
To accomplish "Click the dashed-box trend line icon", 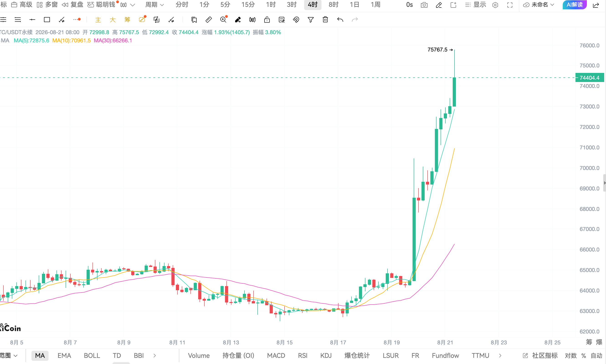I will tap(142, 19).
